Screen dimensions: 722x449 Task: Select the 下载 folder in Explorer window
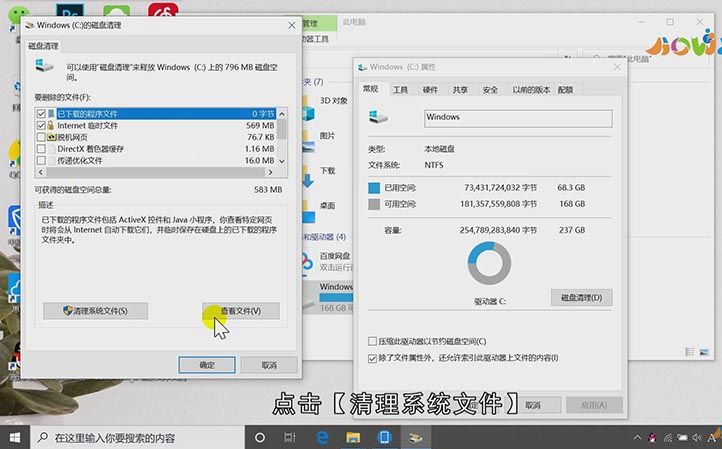tap(327, 171)
